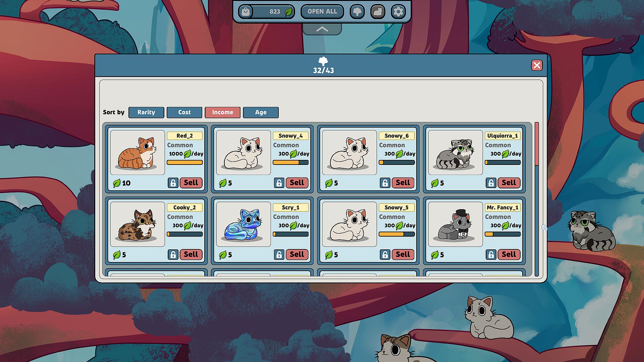Sort cats by Cost
The width and height of the screenshot is (644, 362).
184,112
